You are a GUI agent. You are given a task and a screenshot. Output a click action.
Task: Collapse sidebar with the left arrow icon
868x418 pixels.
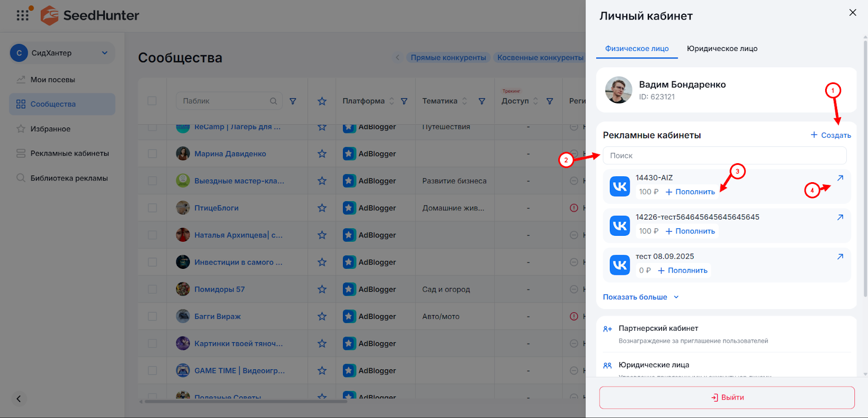(x=18, y=399)
